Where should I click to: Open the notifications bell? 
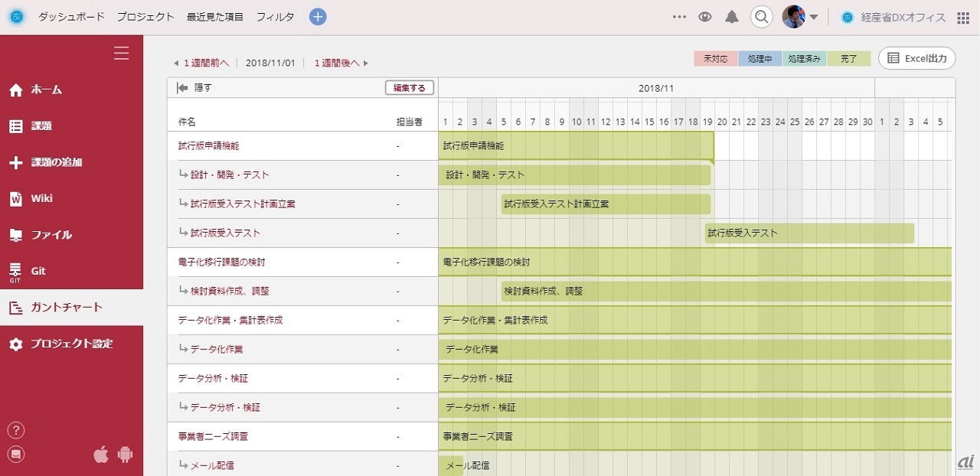pyautogui.click(x=732, y=17)
